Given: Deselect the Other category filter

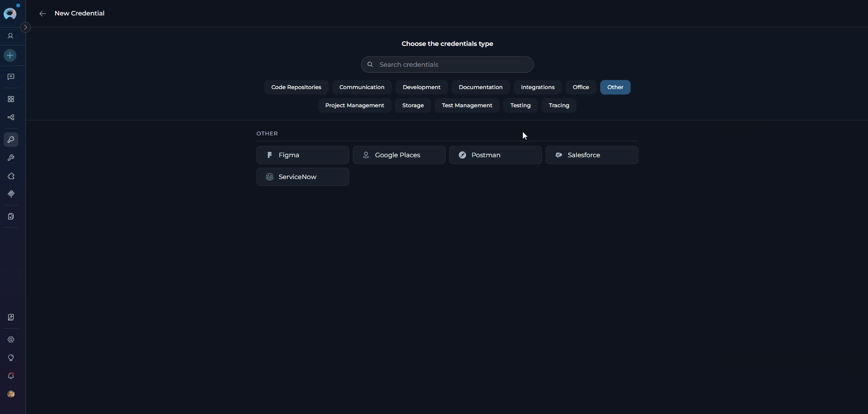Looking at the screenshot, I should point(615,87).
